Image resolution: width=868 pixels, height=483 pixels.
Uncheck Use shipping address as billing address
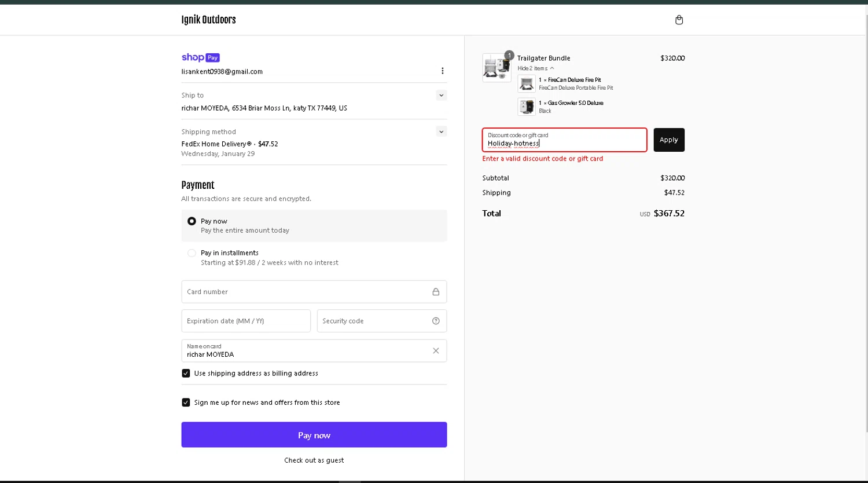[x=186, y=374]
